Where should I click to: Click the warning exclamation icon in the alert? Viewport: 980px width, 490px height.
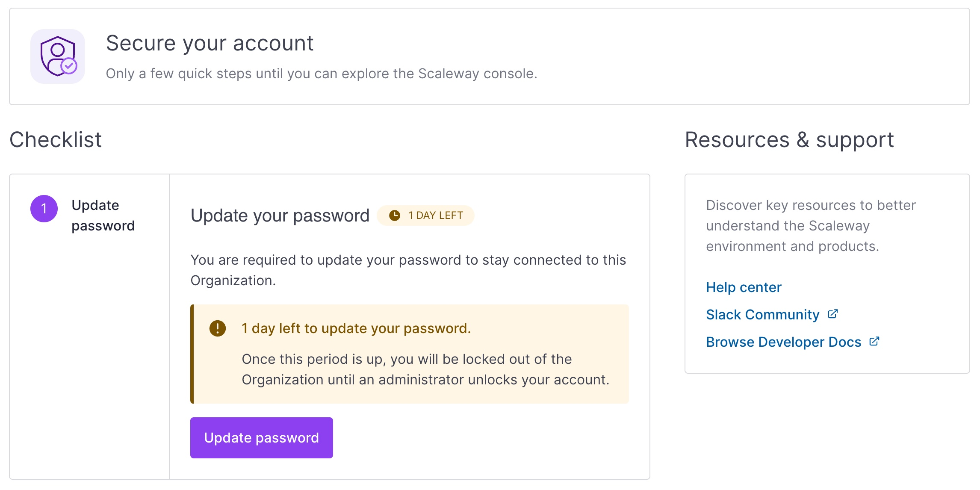tap(217, 328)
